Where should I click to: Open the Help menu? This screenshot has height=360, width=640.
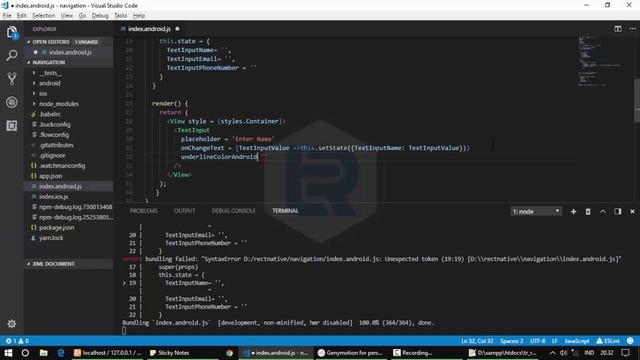139,16
